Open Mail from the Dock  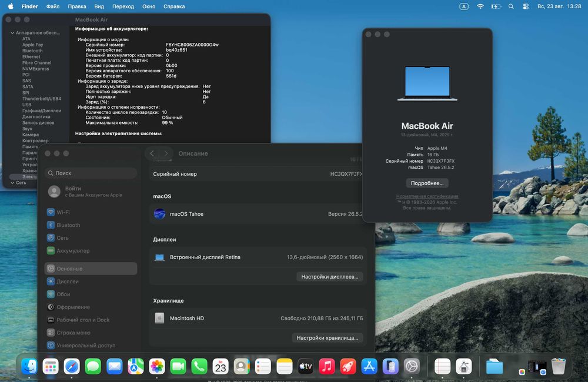click(x=115, y=366)
